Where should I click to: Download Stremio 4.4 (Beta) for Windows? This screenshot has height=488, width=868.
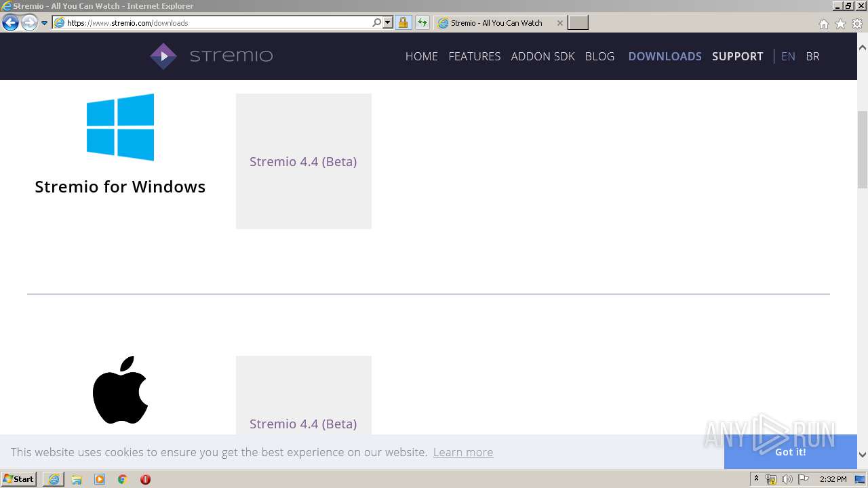click(303, 161)
